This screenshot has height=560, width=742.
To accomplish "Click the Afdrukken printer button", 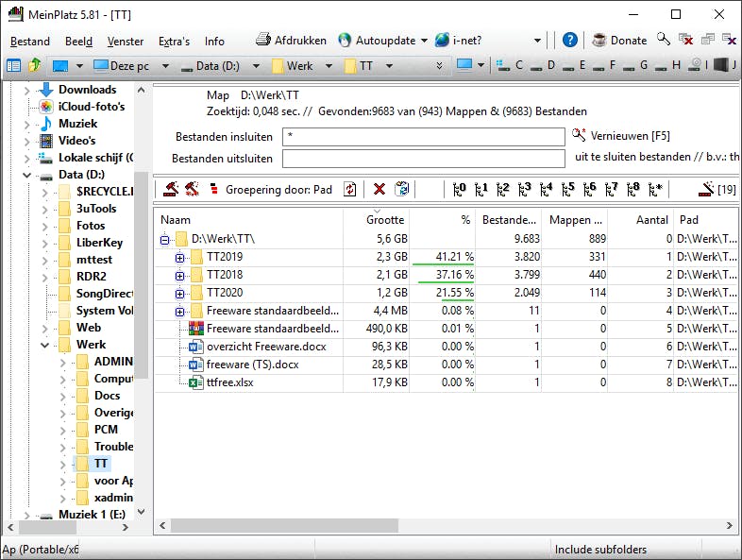I will pos(291,41).
